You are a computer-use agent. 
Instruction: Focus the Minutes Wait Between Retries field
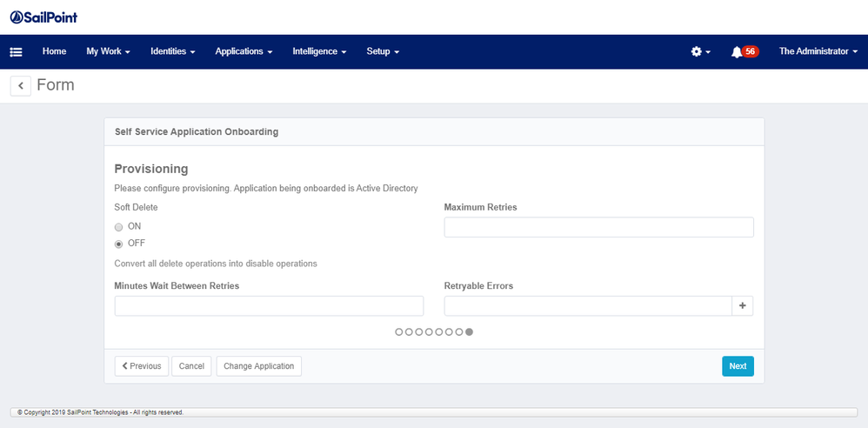pos(269,305)
